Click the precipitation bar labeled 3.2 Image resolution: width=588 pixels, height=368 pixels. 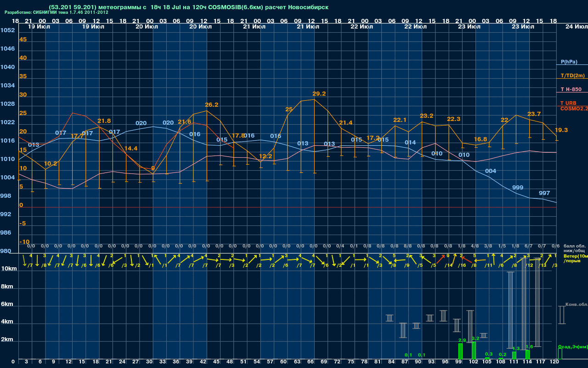[x=474, y=351]
